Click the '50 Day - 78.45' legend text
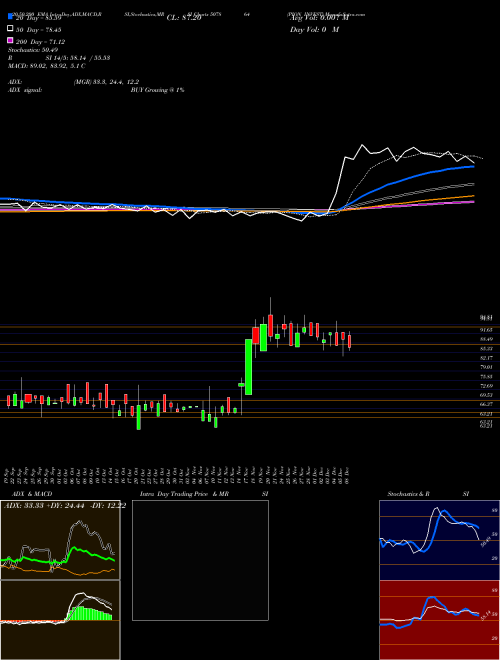Viewport: 500px width, 660px height. pyautogui.click(x=39, y=30)
